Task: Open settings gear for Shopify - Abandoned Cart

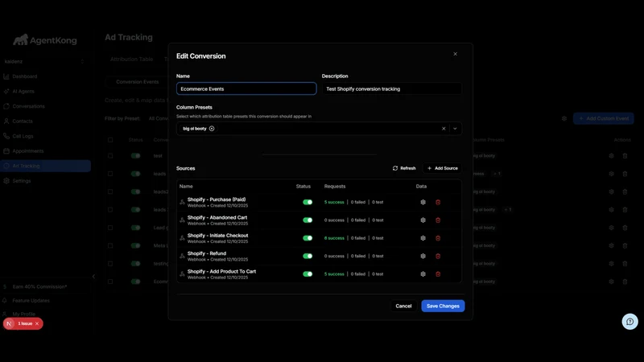Action: point(423,220)
